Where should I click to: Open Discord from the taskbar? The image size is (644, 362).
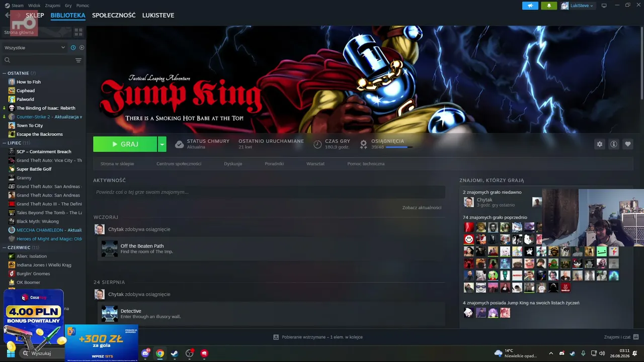[146, 353]
